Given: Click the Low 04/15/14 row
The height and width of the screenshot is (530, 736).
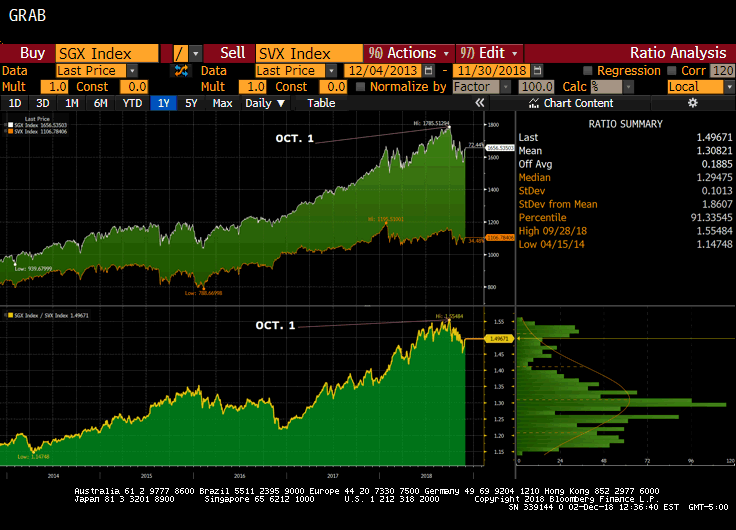Looking at the screenshot, I should (x=625, y=244).
